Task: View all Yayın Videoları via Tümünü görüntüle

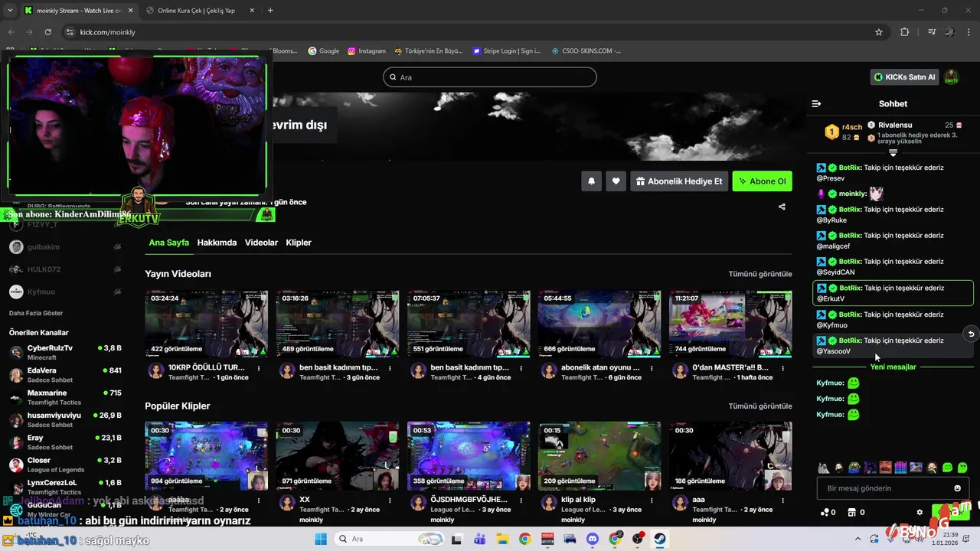Action: [760, 274]
